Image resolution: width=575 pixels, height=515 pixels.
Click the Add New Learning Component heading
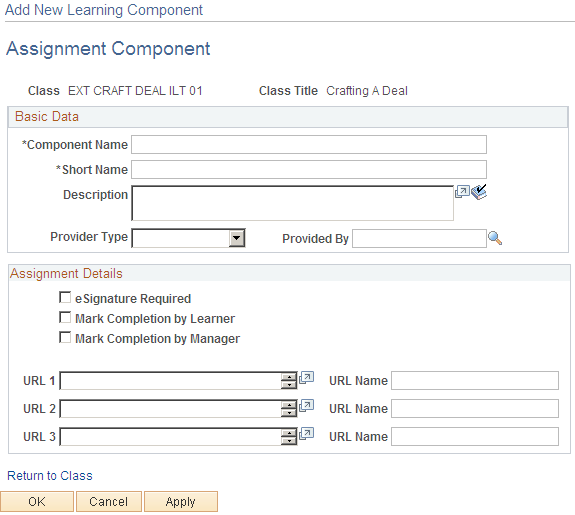(104, 10)
